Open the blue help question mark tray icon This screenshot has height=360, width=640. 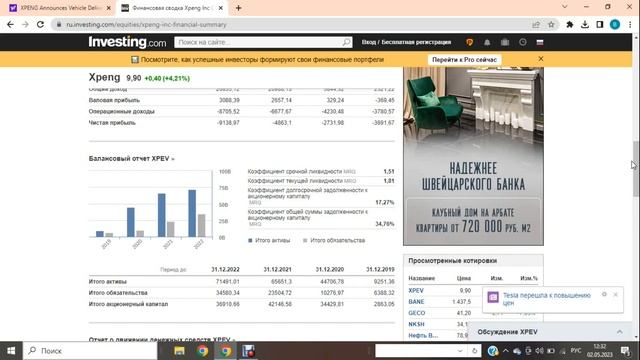click(x=493, y=351)
